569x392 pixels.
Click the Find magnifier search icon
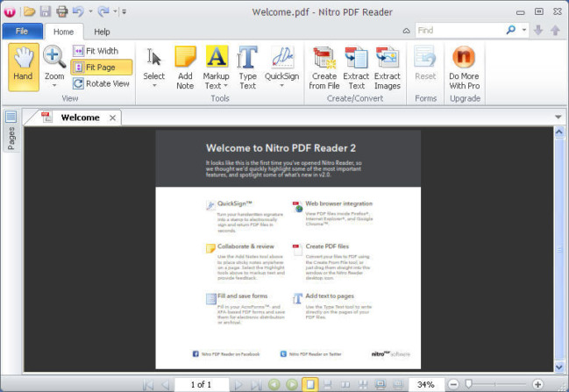pyautogui.click(x=511, y=30)
